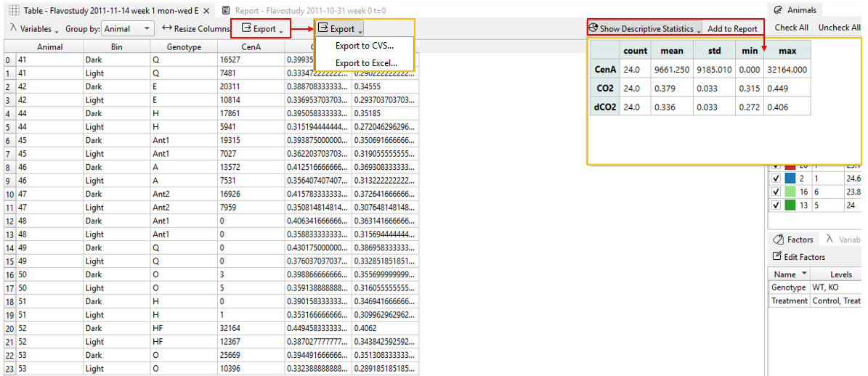The width and height of the screenshot is (868, 376).
Task: Close the Table - Flavostudy tab with X
Action: [206, 10]
